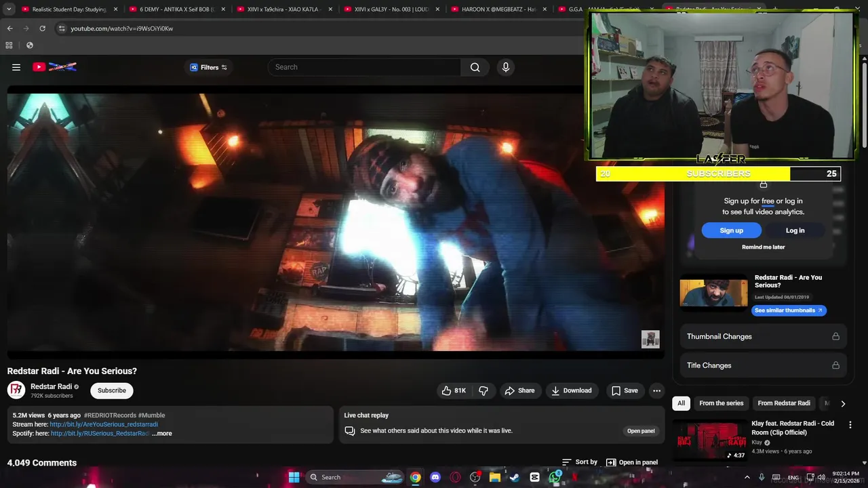Reload the page
This screenshot has height=488, width=868.
pos(42,28)
